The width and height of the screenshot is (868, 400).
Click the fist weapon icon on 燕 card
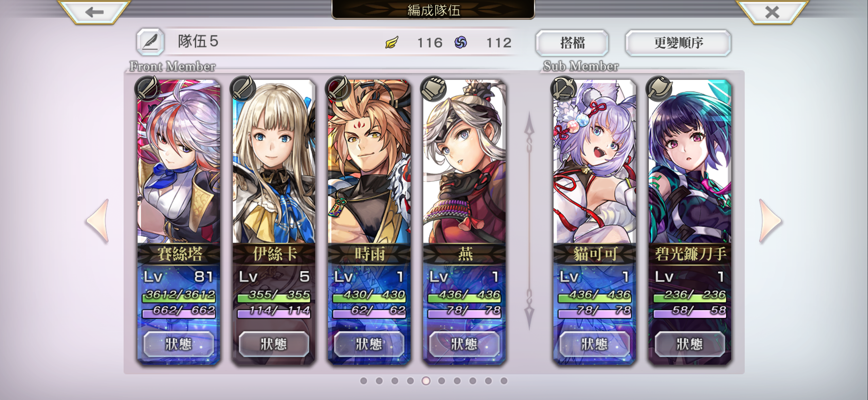pyautogui.click(x=433, y=89)
